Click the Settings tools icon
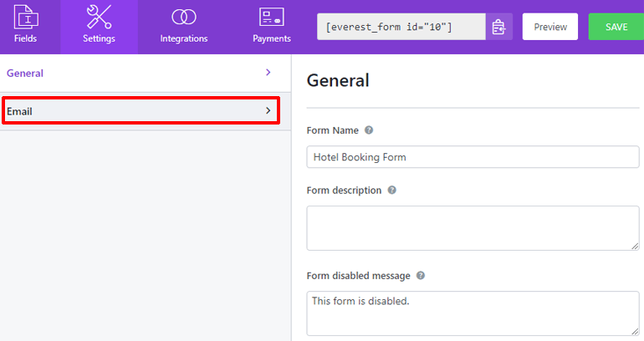Screen dimensions: 644x341 tap(99, 17)
